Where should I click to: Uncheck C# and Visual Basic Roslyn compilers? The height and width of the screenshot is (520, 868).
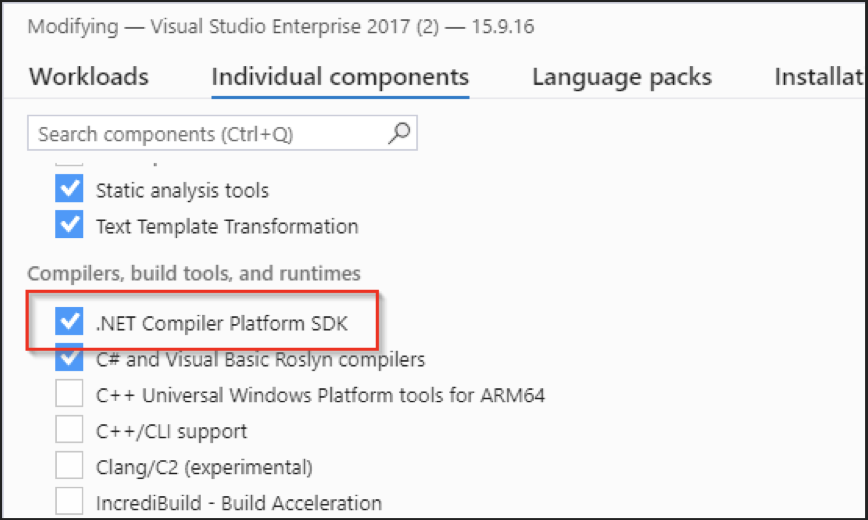[x=70, y=358]
